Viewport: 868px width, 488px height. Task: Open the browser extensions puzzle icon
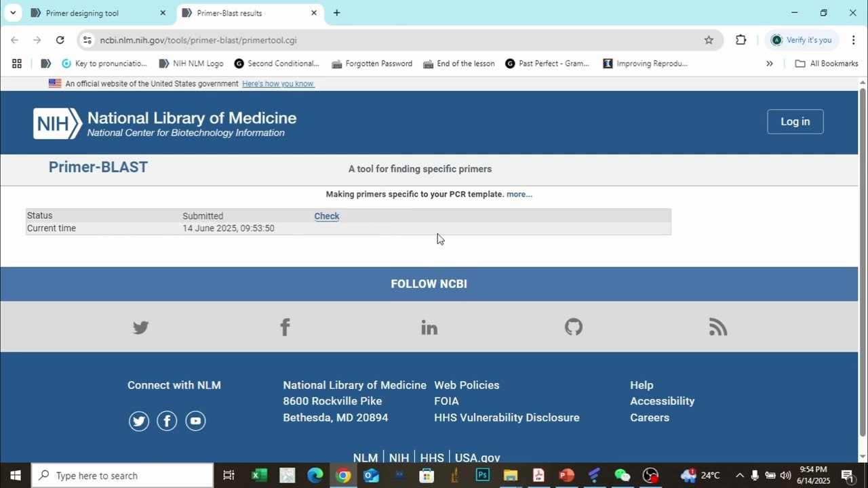[741, 40]
